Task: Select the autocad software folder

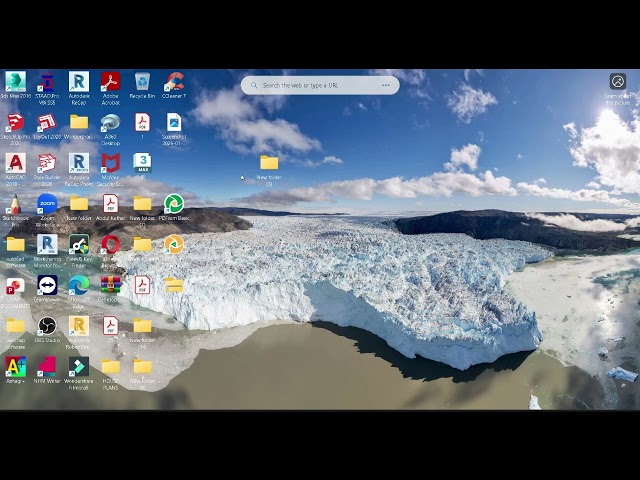Action: 16,244
